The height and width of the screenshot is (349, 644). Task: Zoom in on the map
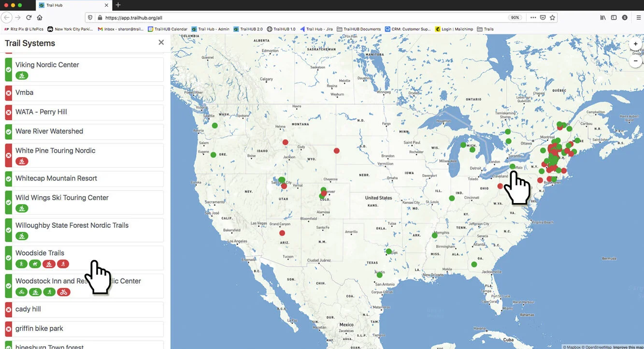click(636, 44)
